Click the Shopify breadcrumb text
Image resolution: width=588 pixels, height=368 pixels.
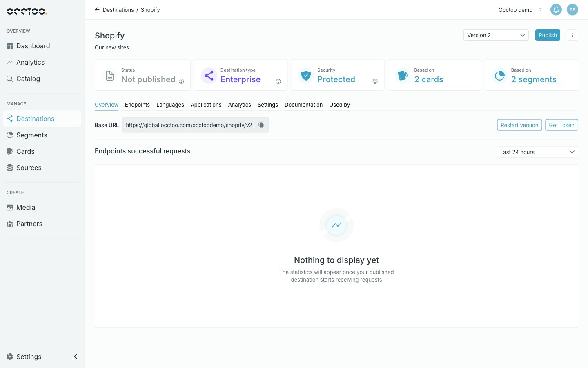150,10
